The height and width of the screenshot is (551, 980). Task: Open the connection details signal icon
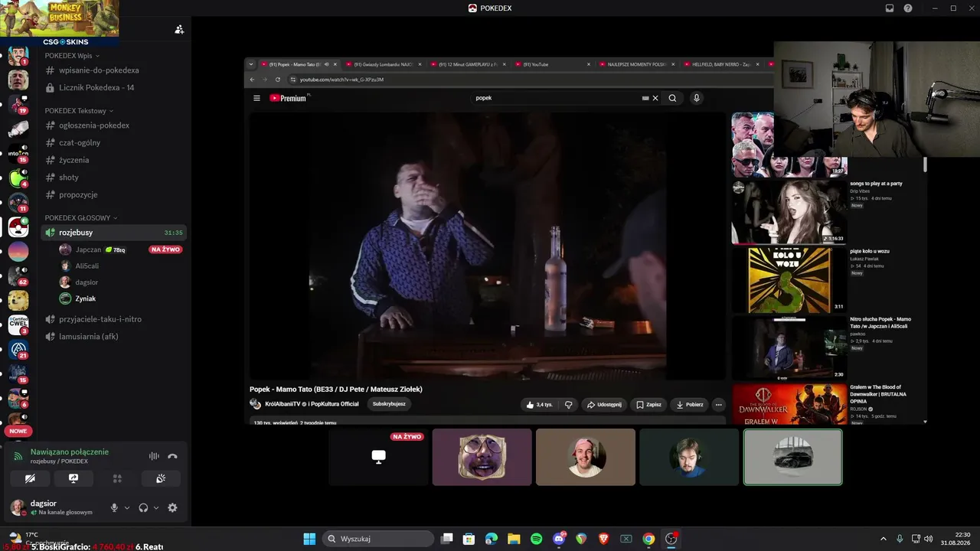pyautogui.click(x=18, y=456)
